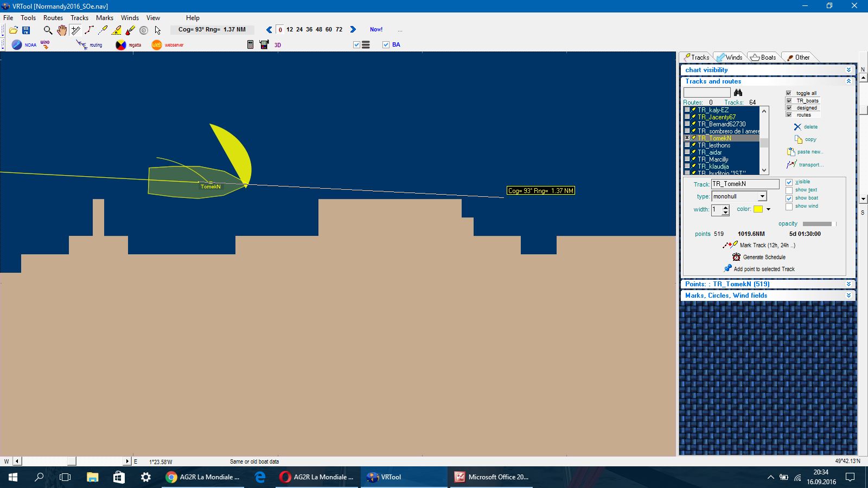Toggle the 'toggle all' checkbox

coord(789,93)
